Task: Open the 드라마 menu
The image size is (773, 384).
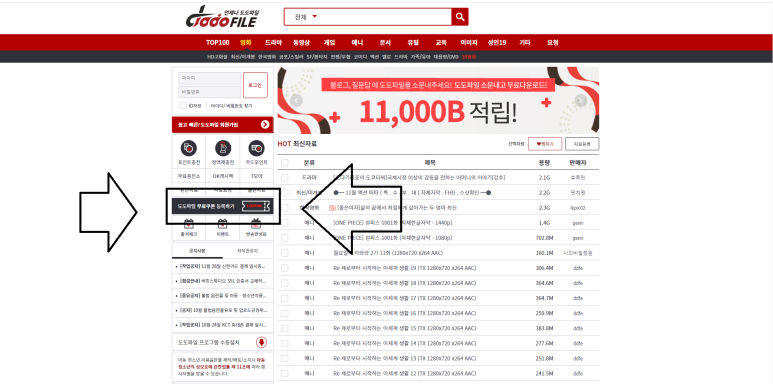Action: (273, 43)
